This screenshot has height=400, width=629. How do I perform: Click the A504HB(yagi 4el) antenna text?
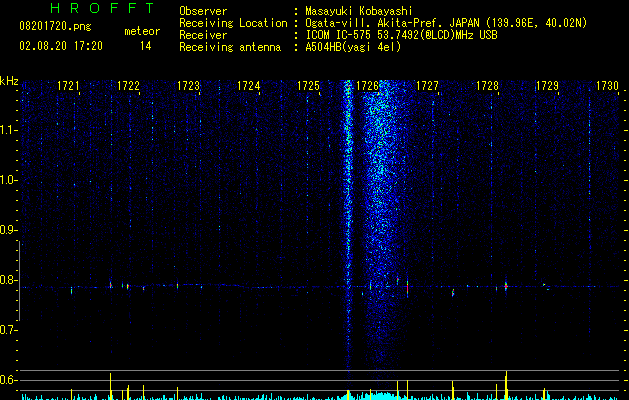(353, 47)
